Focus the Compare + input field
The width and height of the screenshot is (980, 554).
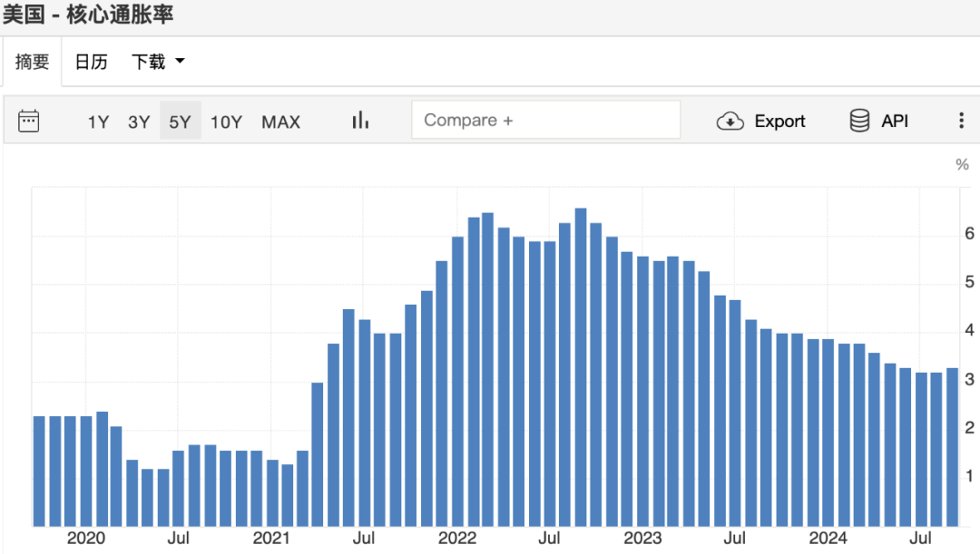click(545, 120)
